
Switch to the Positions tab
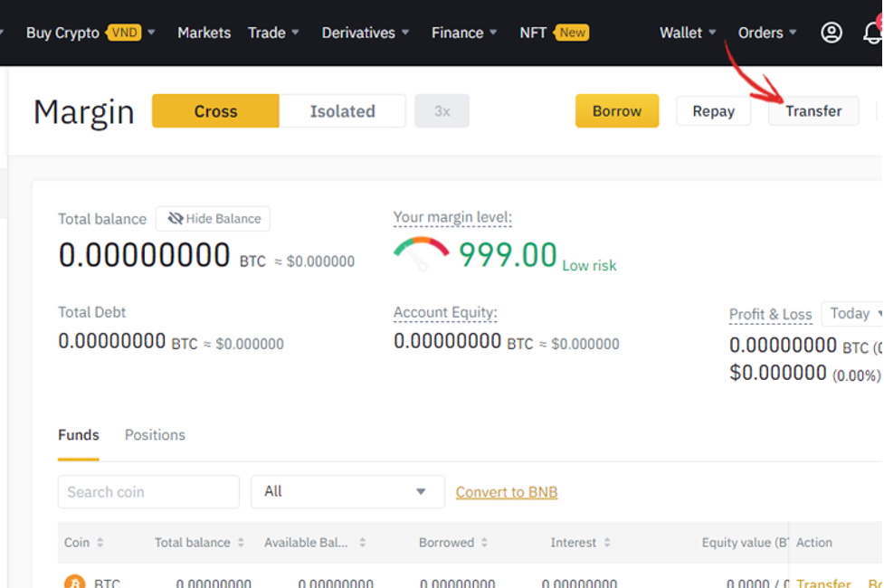pyautogui.click(x=155, y=435)
